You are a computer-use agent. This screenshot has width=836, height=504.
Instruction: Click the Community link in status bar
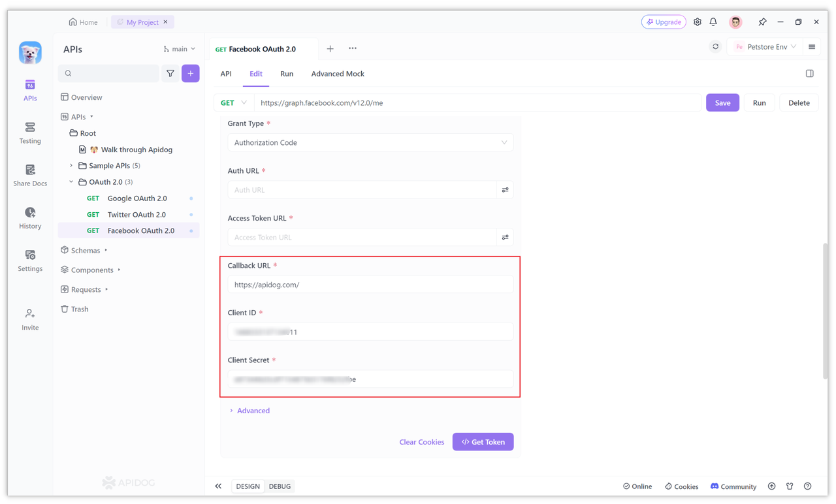pyautogui.click(x=733, y=486)
